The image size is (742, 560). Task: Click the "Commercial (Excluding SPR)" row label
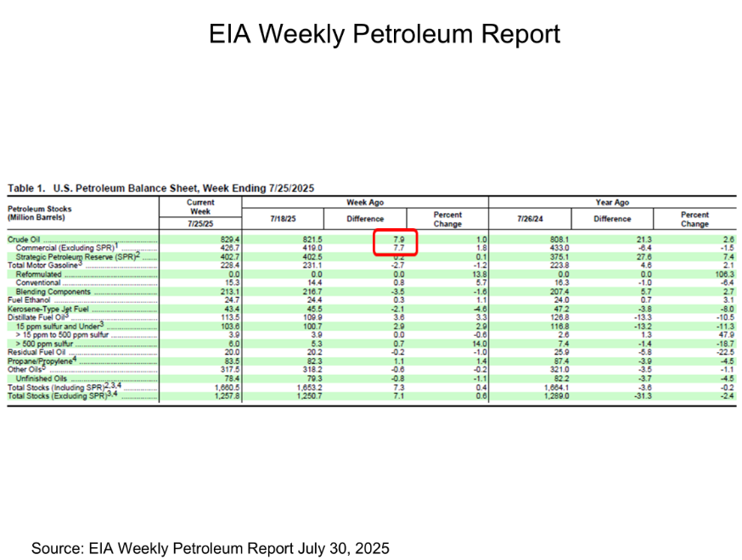pyautogui.click(x=65, y=248)
